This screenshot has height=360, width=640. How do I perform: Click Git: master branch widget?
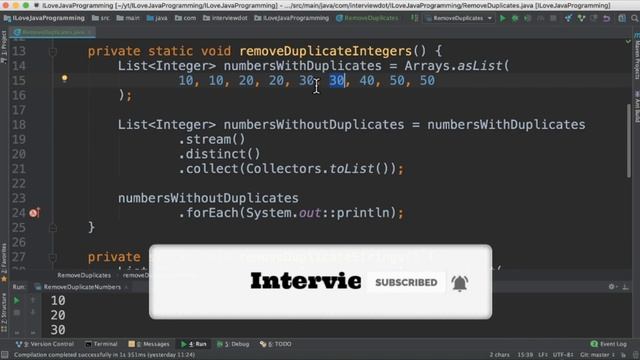[597, 355]
